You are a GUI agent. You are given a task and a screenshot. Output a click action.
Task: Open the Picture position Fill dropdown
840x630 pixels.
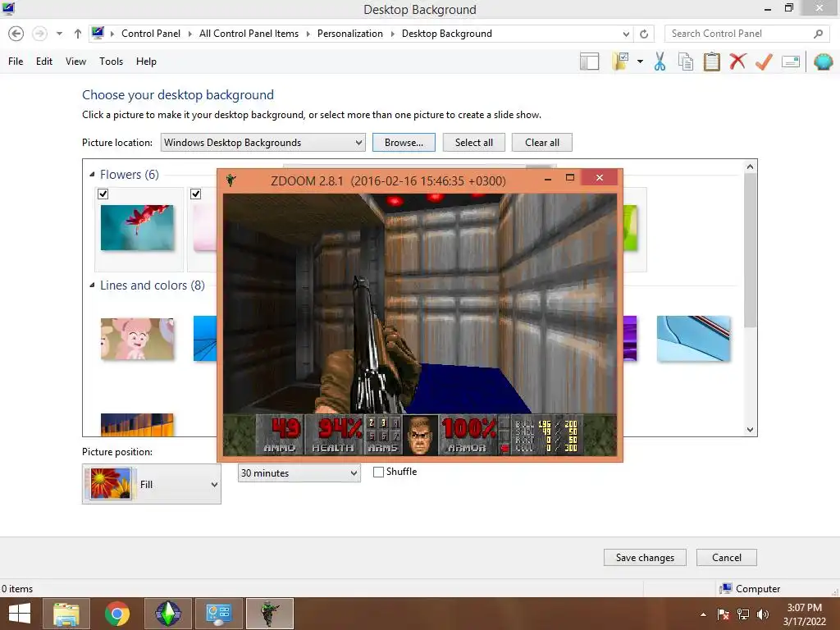(x=152, y=484)
